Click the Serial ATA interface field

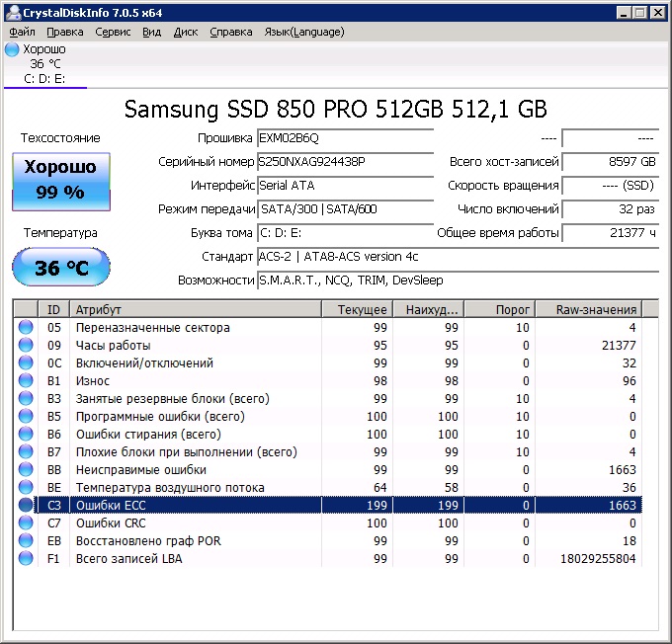[346, 185]
